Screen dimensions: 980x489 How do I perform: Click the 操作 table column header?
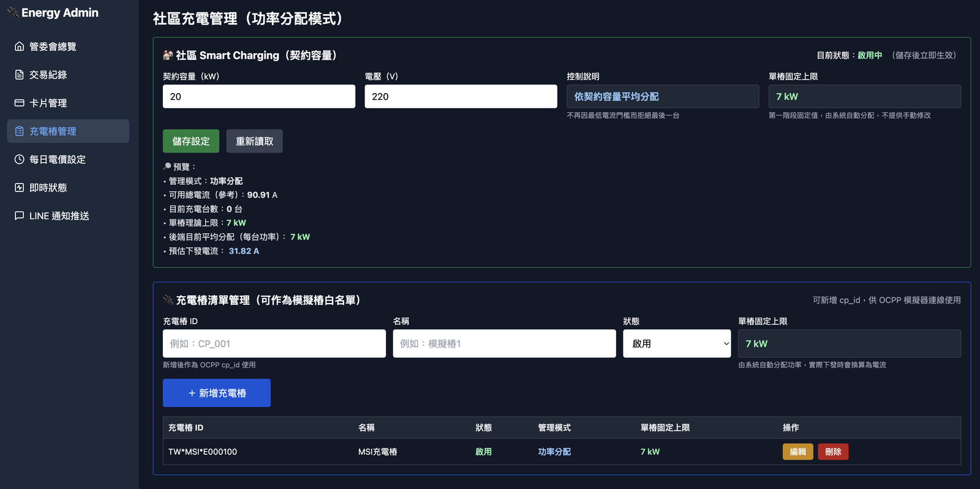[x=791, y=428]
